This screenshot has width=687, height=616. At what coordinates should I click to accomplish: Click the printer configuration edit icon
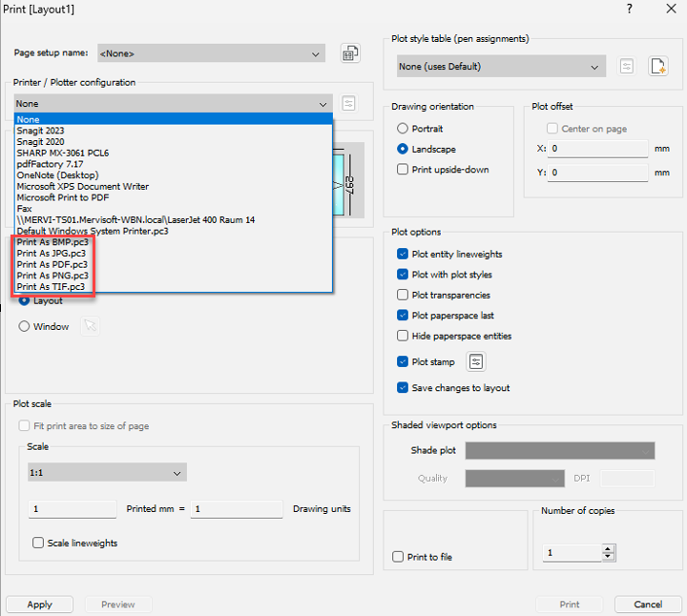click(x=349, y=103)
